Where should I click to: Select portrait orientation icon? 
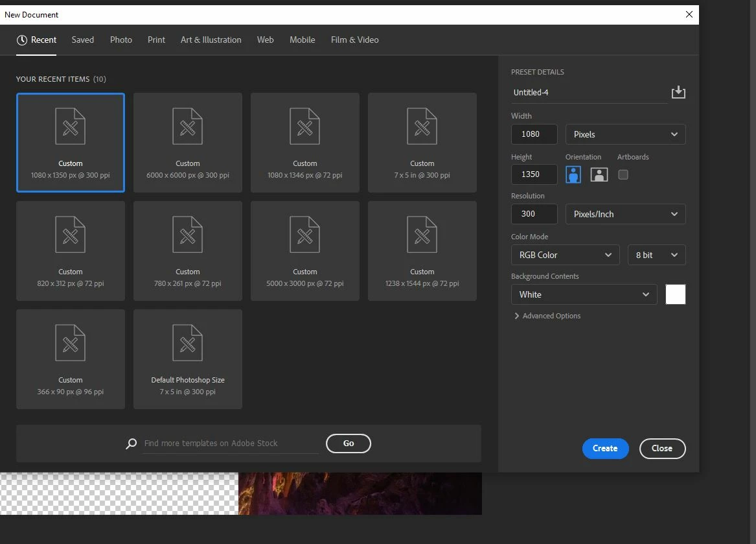point(573,174)
